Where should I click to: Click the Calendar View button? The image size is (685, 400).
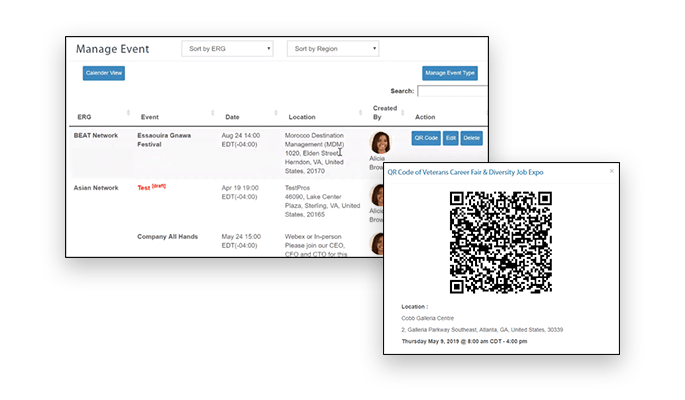point(104,73)
